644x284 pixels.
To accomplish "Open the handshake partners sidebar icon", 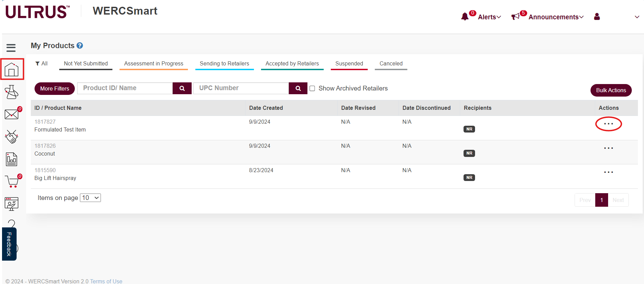I will [x=12, y=137].
